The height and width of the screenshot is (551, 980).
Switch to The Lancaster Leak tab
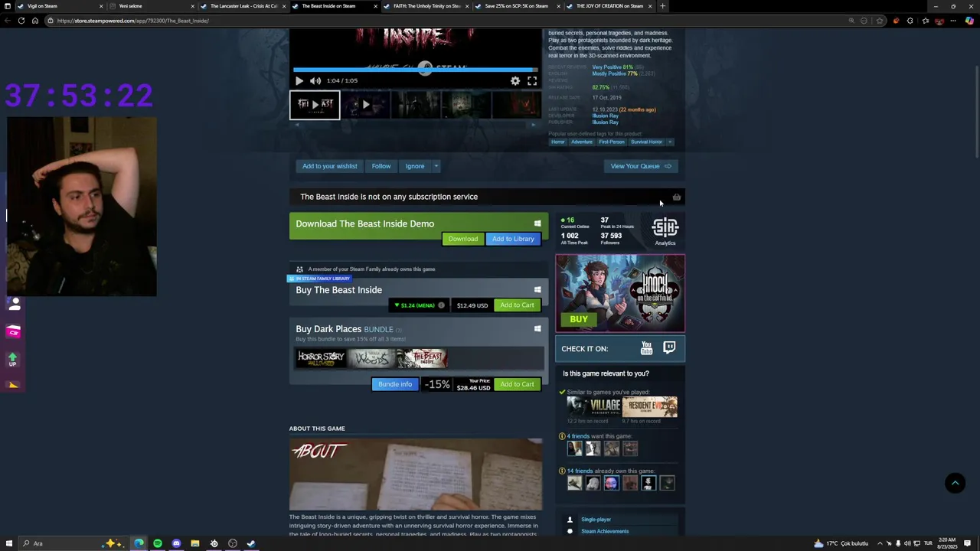point(243,6)
